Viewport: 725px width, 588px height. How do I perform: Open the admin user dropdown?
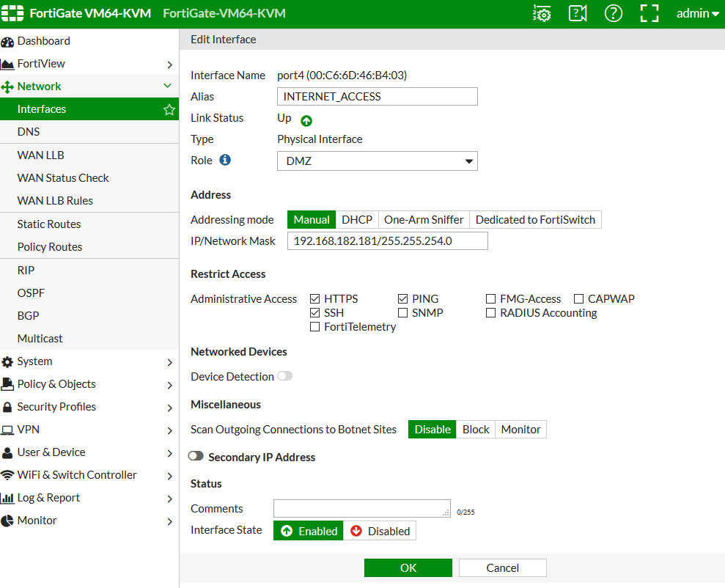(697, 14)
